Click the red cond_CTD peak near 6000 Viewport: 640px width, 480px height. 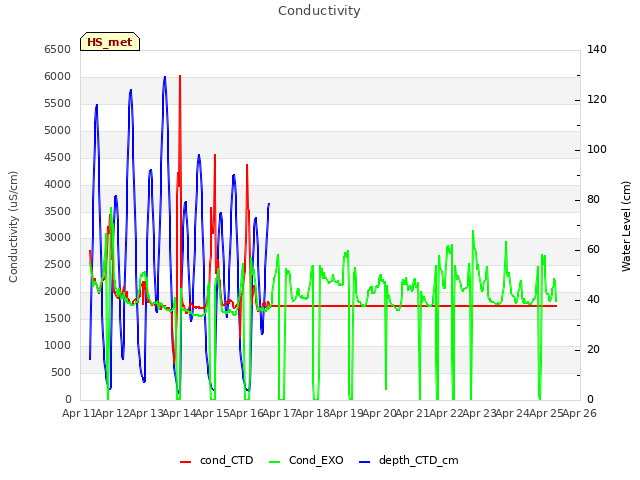tap(180, 76)
